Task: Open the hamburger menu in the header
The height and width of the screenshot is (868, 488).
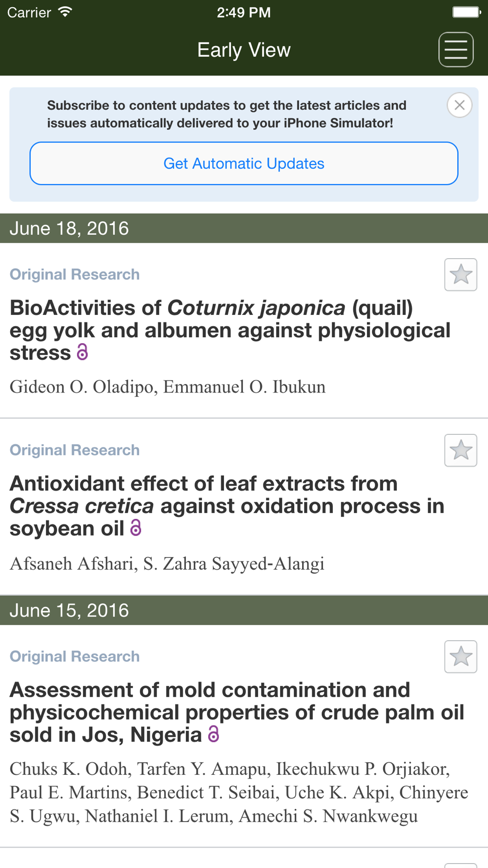Action: coord(456,50)
